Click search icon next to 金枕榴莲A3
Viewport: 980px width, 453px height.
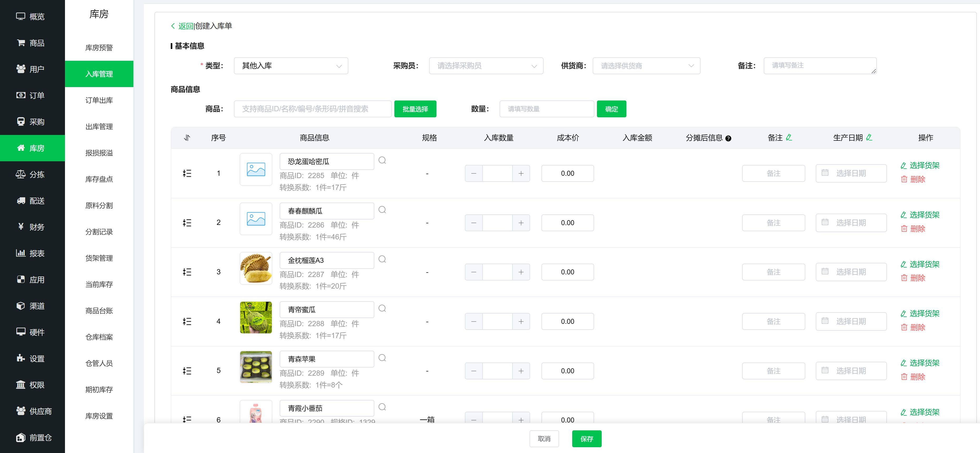point(382,259)
